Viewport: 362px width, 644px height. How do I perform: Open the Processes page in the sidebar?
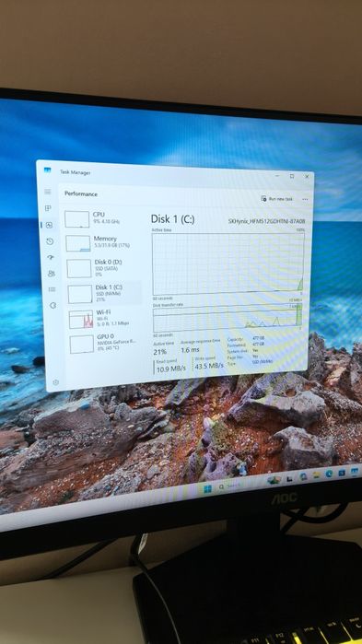49,208
